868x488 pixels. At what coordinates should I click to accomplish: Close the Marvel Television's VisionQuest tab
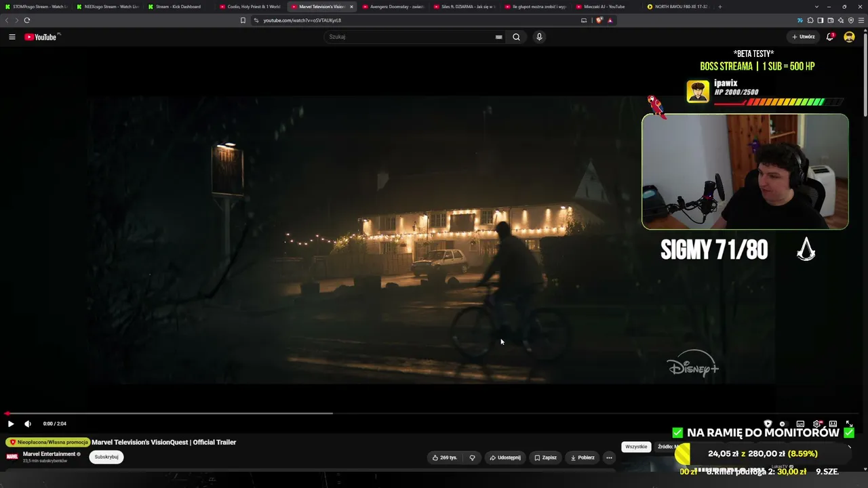[x=351, y=7]
